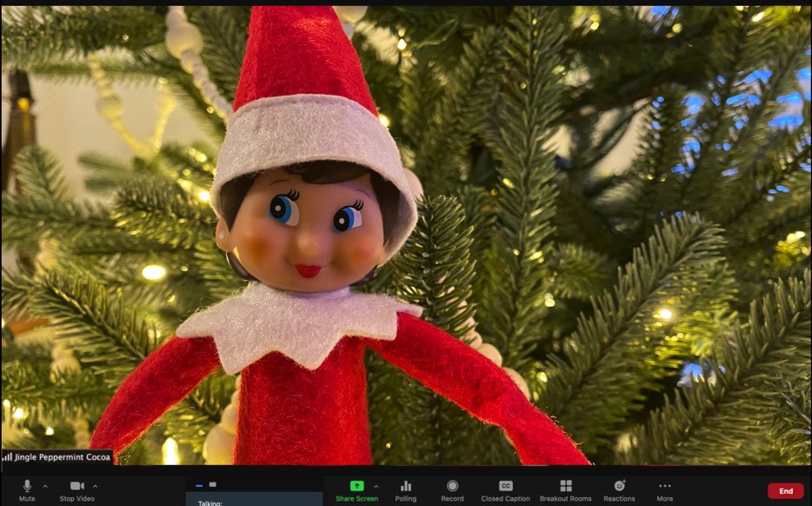This screenshot has width=812, height=506.
Task: Start recording the meeting
Action: pos(452,490)
